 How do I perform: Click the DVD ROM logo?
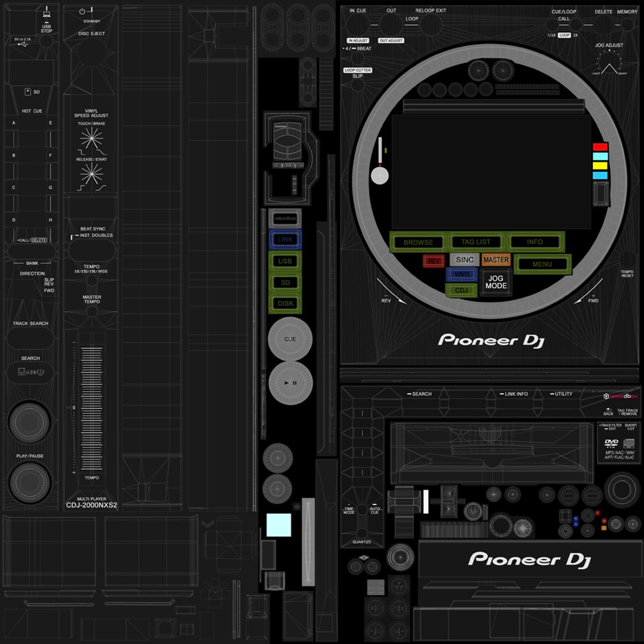[612, 443]
